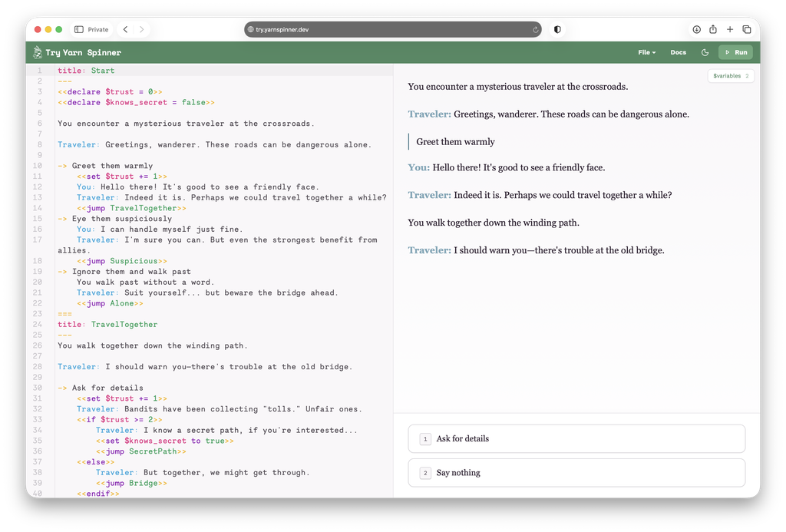Choose the 'Ask for details' option
This screenshot has width=786, height=532.
tap(576, 439)
